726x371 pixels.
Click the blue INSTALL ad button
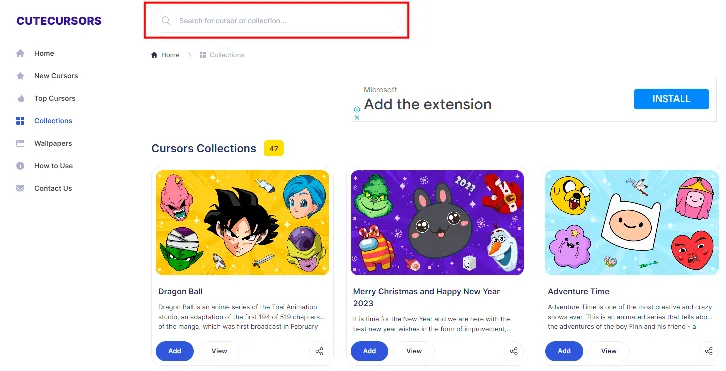[671, 99]
